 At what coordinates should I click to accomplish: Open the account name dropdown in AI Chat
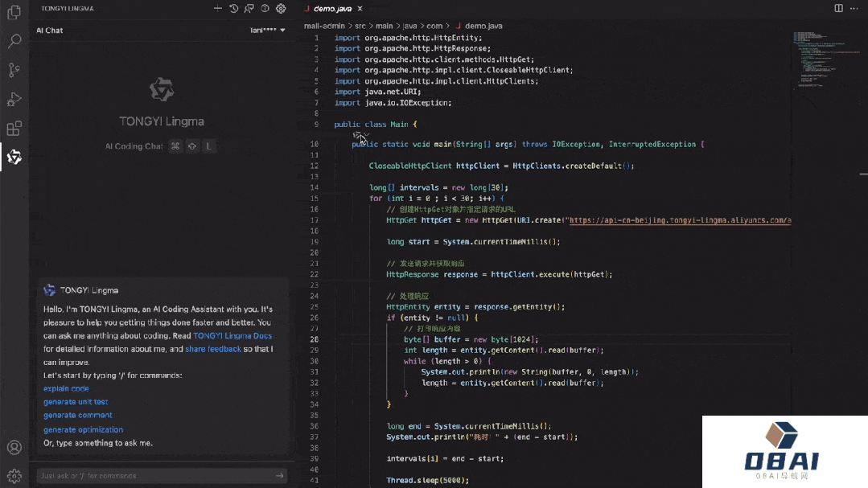click(x=268, y=31)
